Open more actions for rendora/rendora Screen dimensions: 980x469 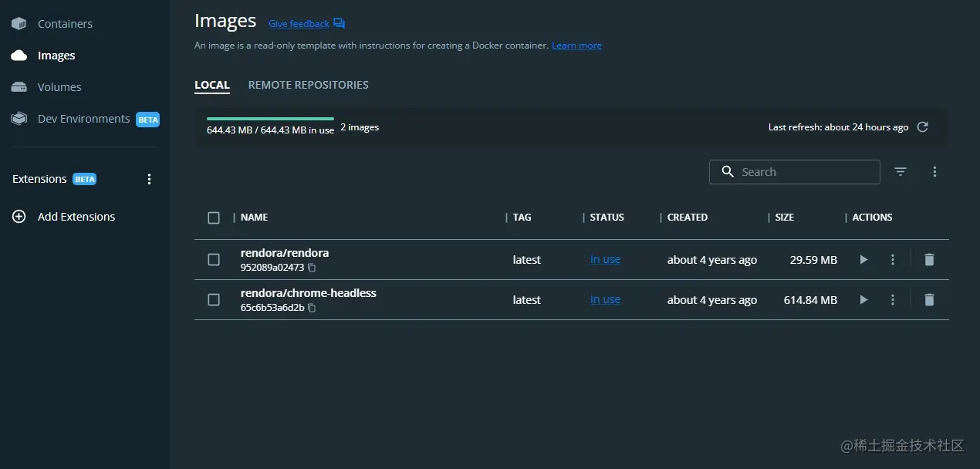pyautogui.click(x=893, y=260)
